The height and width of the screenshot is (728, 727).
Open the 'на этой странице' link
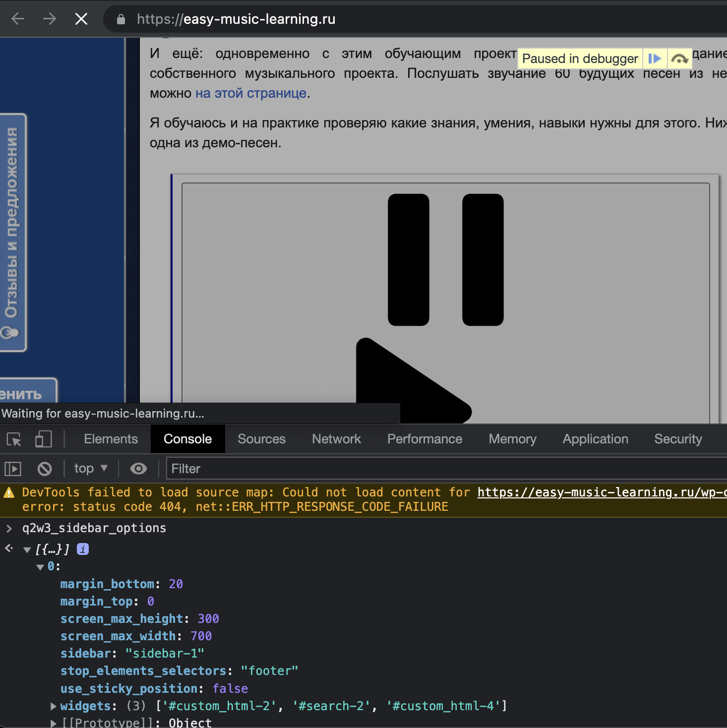251,93
